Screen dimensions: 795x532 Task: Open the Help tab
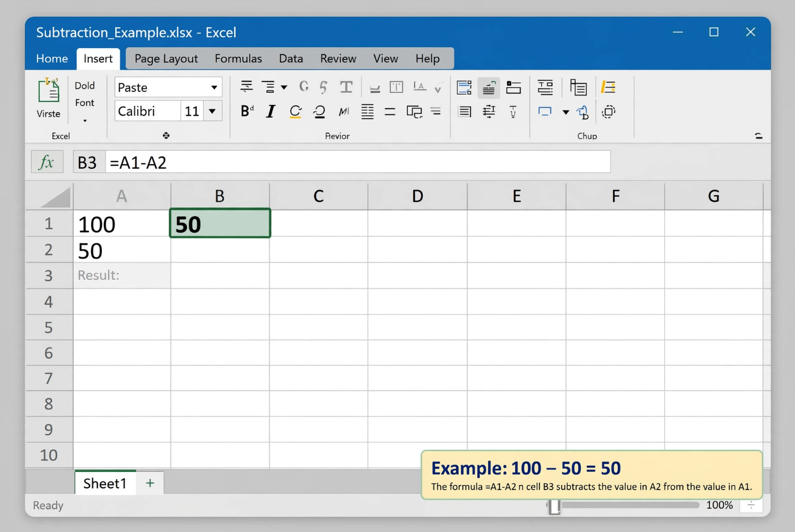click(x=427, y=58)
